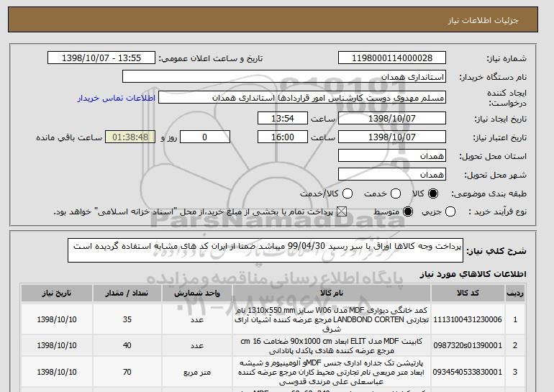Select the خدمت radio button
The height and width of the screenshot is (392, 554).
click(396, 193)
